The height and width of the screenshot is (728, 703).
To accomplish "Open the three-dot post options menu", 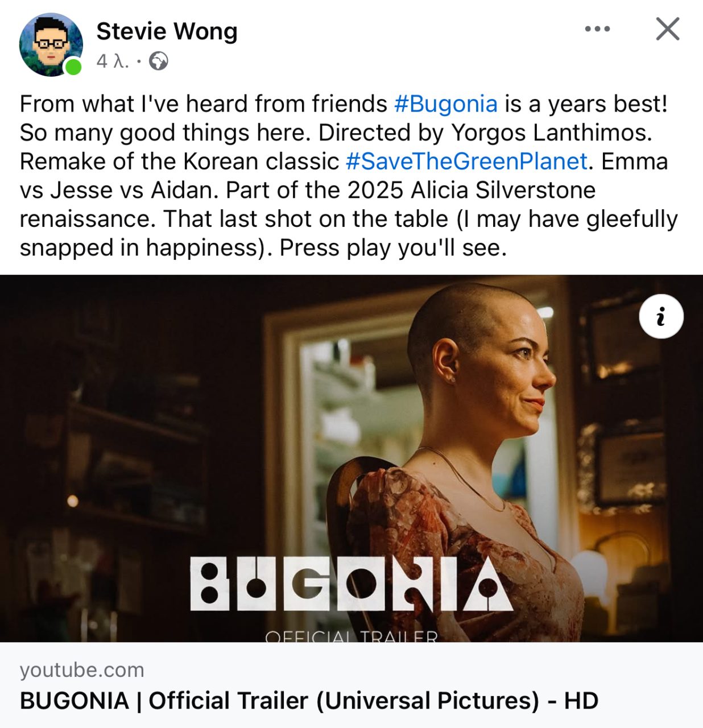I will 597,28.
